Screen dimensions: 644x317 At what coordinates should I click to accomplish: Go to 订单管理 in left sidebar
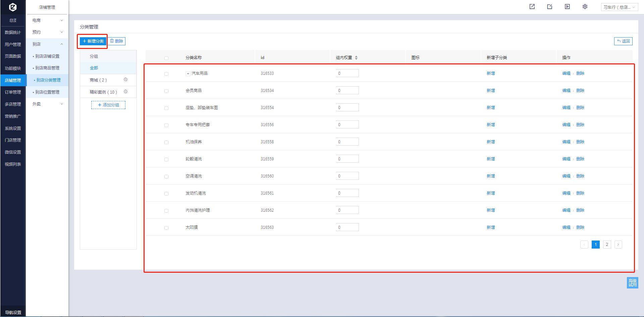[13, 92]
